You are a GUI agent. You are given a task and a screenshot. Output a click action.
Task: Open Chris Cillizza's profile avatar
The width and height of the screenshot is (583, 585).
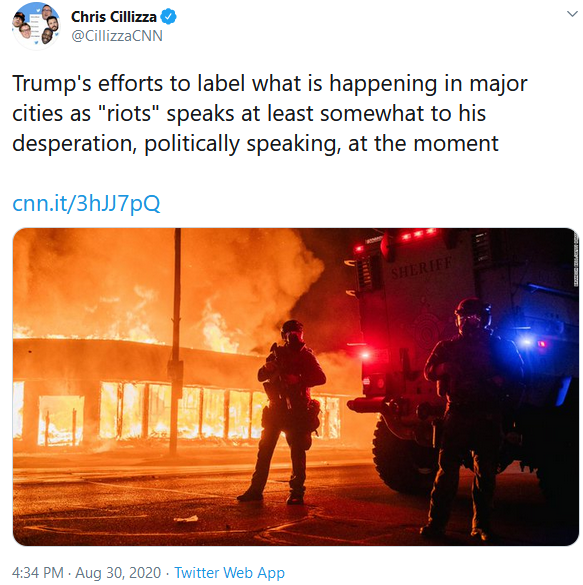pyautogui.click(x=36, y=26)
